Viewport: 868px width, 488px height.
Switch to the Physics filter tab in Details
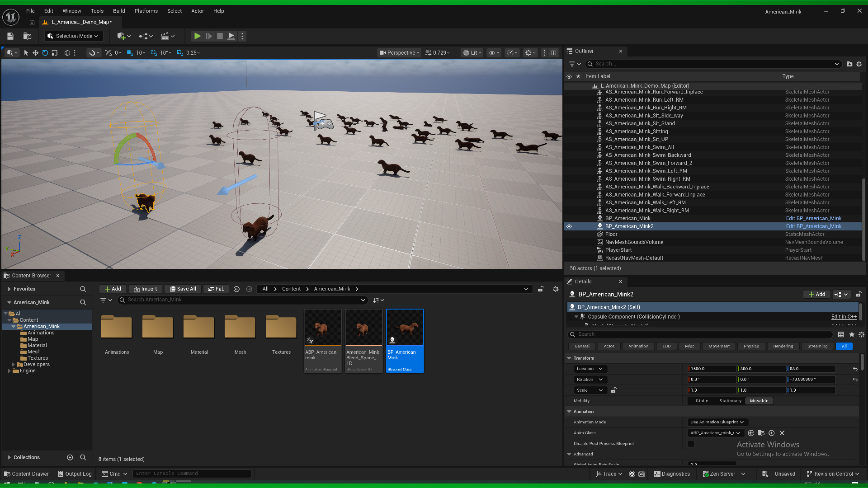751,346
